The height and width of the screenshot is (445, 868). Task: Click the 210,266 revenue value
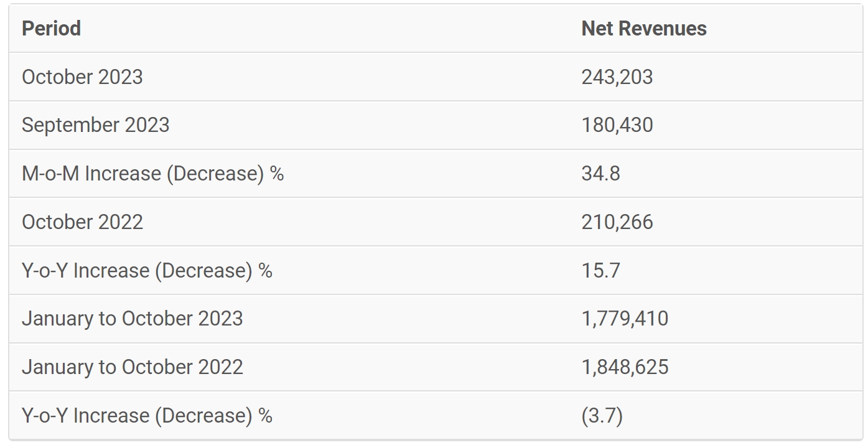click(x=617, y=222)
